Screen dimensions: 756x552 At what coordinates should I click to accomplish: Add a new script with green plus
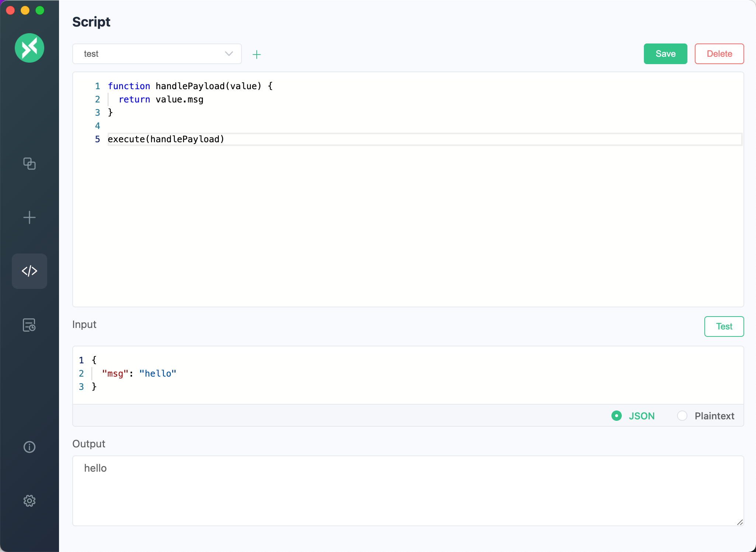pyautogui.click(x=257, y=55)
